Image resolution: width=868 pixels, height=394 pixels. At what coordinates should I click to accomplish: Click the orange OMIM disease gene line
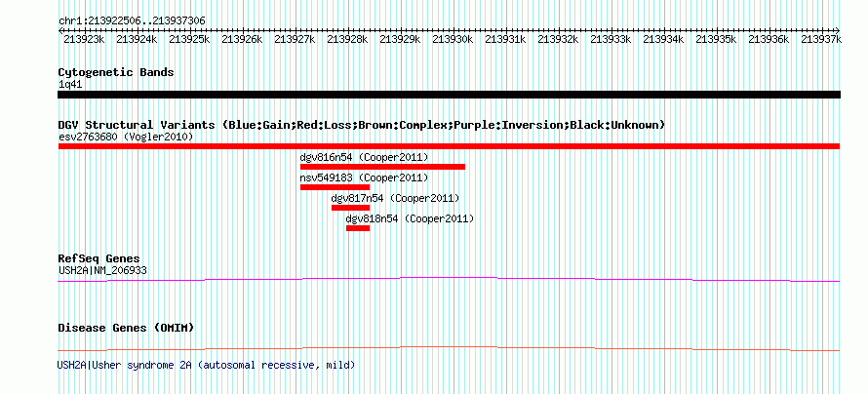449,348
